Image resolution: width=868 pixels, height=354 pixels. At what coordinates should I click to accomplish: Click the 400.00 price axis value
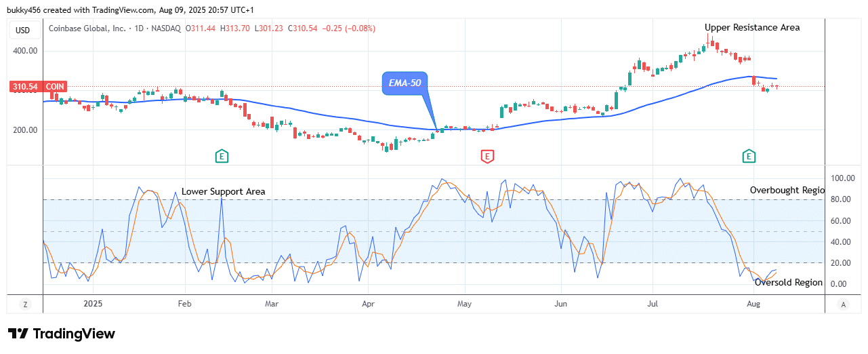pos(24,51)
